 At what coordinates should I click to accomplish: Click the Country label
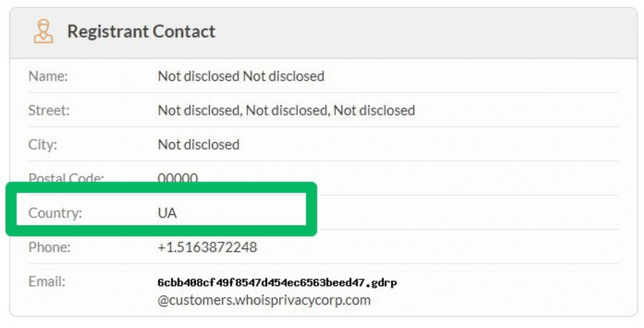(55, 213)
